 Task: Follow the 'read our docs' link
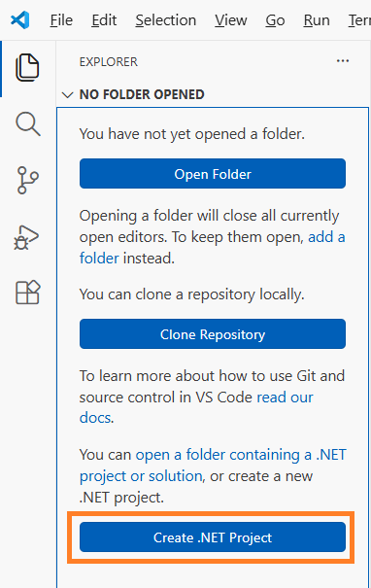pos(196,407)
